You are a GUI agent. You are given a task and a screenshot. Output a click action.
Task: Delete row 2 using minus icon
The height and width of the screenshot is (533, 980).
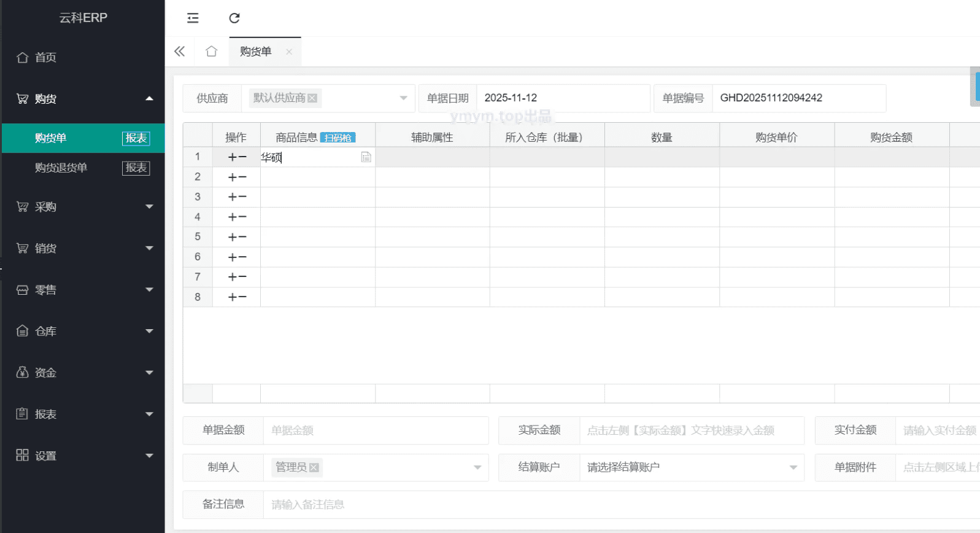coord(242,177)
